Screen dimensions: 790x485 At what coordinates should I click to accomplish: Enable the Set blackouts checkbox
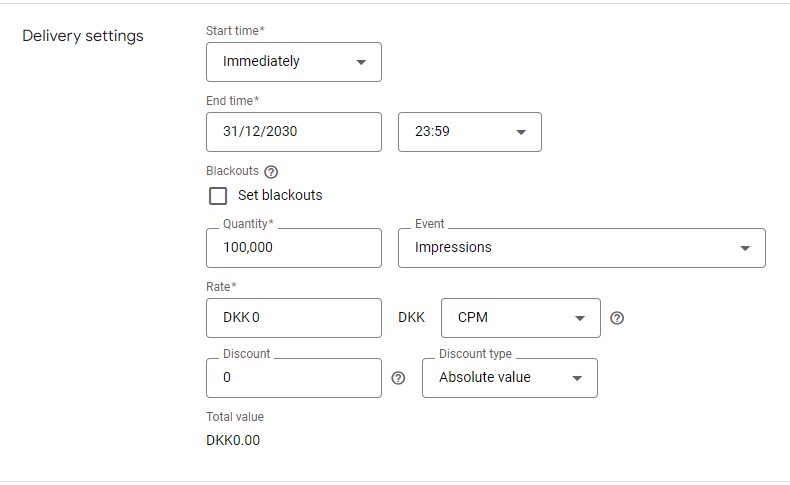click(218, 196)
